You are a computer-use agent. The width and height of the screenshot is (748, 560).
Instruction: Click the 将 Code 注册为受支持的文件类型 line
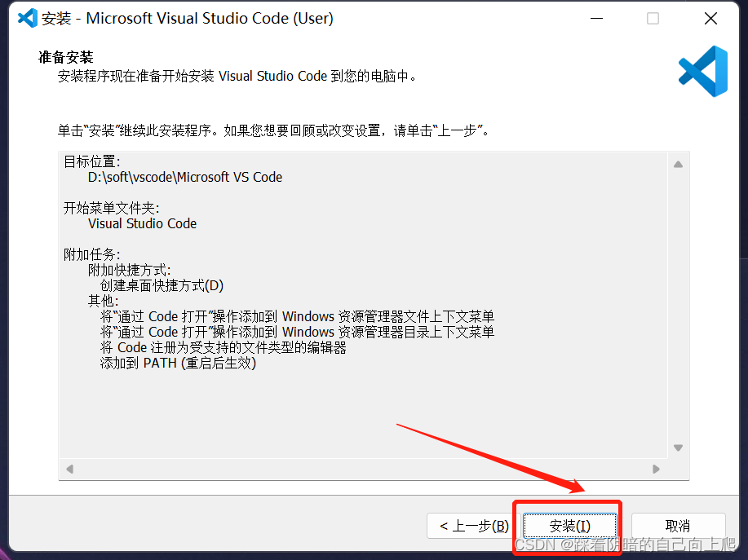(224, 347)
